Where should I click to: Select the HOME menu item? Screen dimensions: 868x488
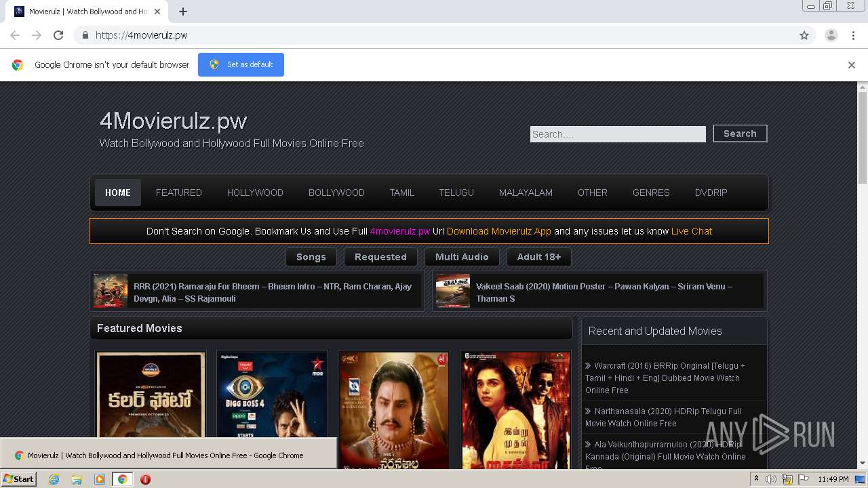118,192
